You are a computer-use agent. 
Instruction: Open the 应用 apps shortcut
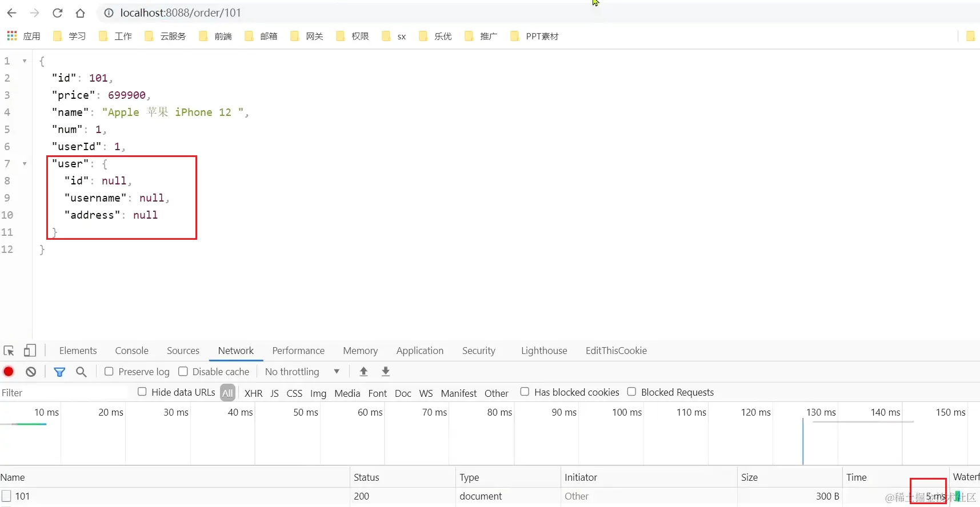23,36
